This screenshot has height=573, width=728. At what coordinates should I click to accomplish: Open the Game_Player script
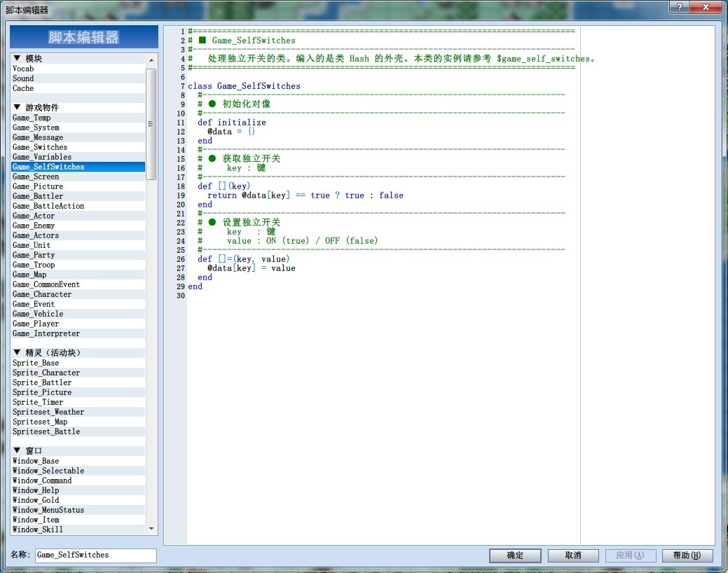tap(78, 324)
